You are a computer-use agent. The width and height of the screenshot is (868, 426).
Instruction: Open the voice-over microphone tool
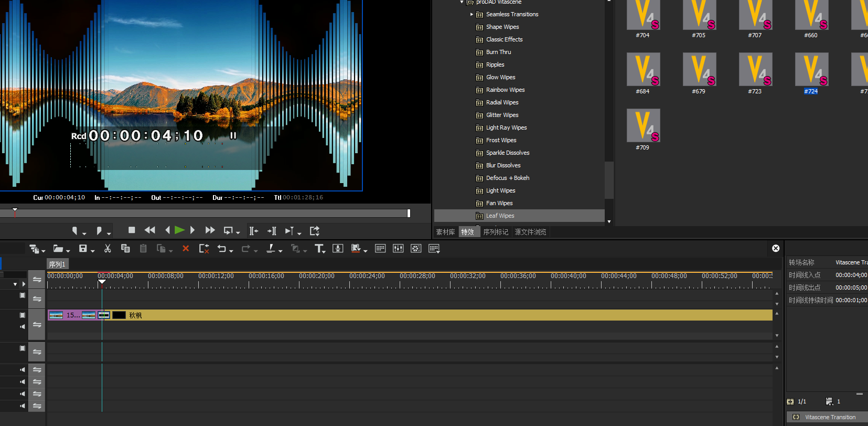tap(338, 249)
